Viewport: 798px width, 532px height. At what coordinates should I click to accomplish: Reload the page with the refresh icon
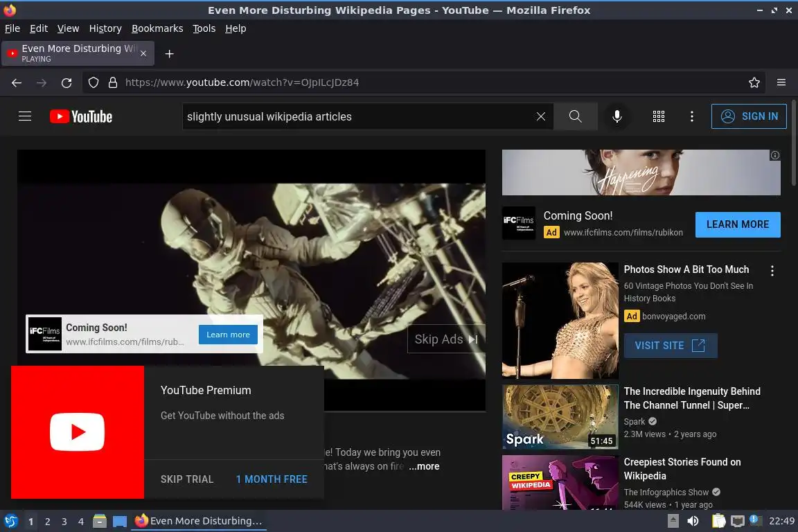[66, 82]
